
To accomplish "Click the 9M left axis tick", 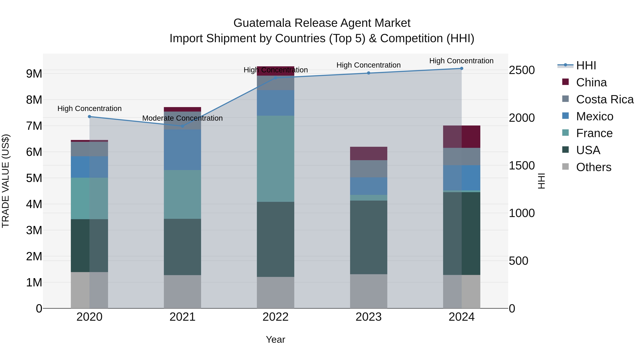I will click(x=34, y=74).
